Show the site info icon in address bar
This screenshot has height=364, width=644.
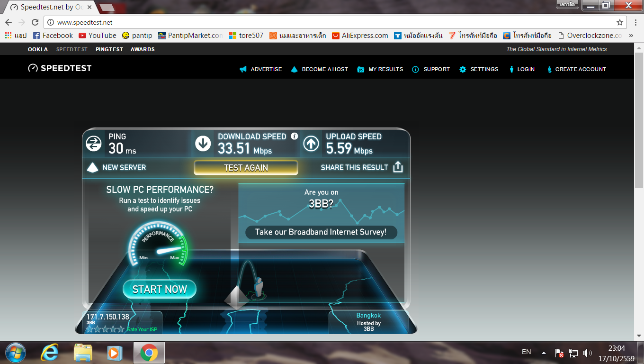coord(51,22)
